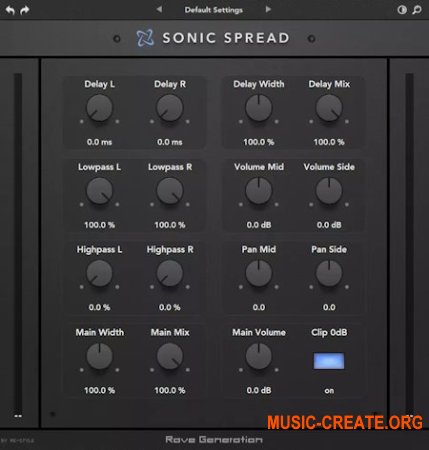Click the Main Mix knob
Screen dimensions: 429x450
click(170, 356)
